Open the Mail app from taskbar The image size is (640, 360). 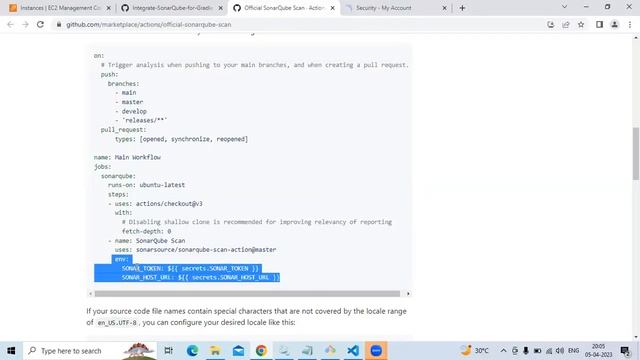(x=238, y=351)
